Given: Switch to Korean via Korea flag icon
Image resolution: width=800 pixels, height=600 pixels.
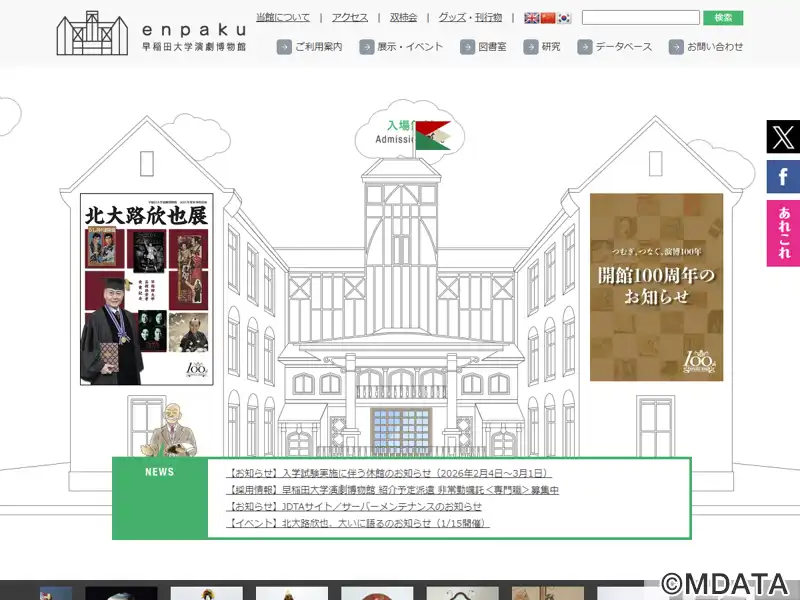Looking at the screenshot, I should tap(564, 18).
